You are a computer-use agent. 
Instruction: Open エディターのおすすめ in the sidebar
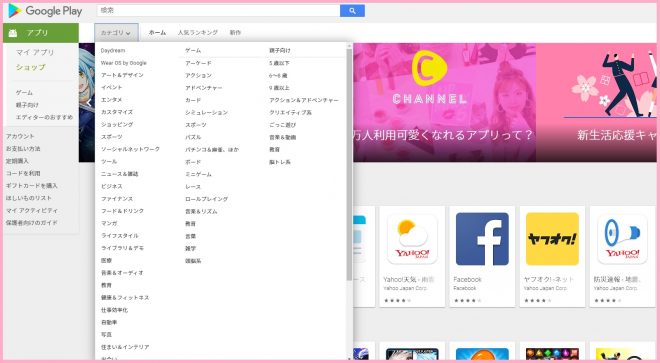click(44, 117)
